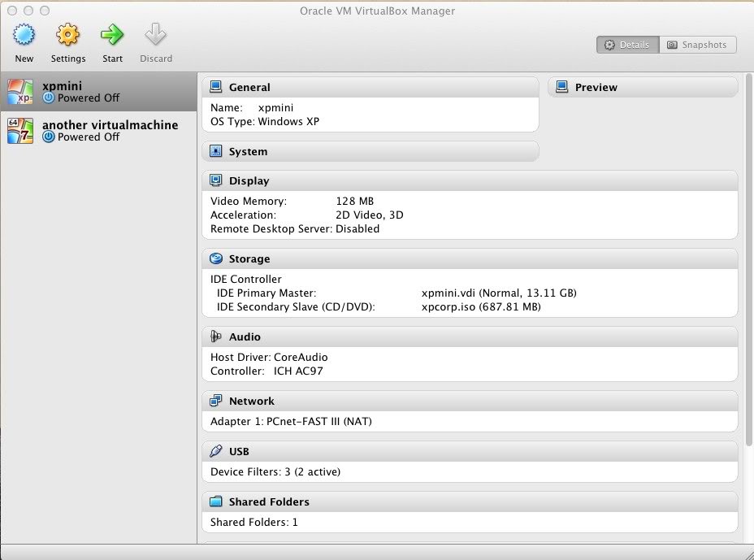The image size is (754, 560).
Task: Open the General settings heading
Action: tap(370, 87)
